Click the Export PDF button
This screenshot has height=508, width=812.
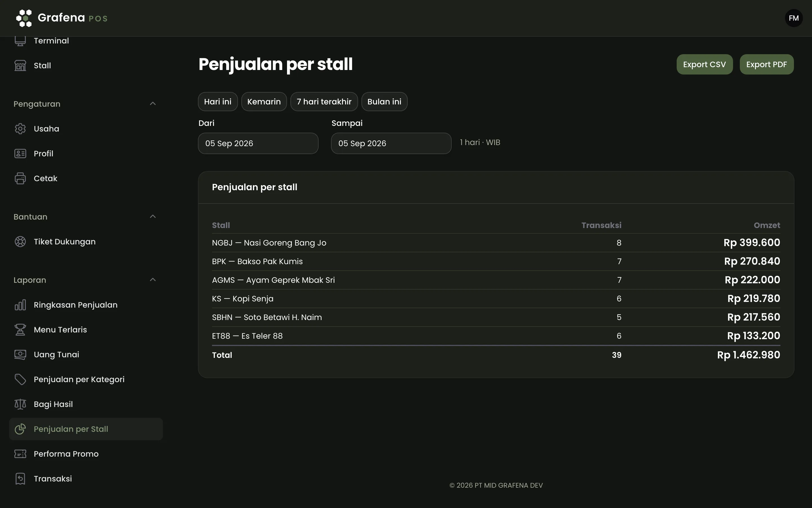click(x=767, y=64)
